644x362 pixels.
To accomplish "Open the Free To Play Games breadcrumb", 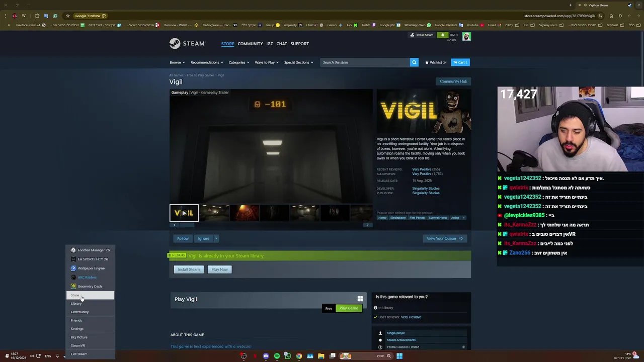I will click(x=201, y=75).
